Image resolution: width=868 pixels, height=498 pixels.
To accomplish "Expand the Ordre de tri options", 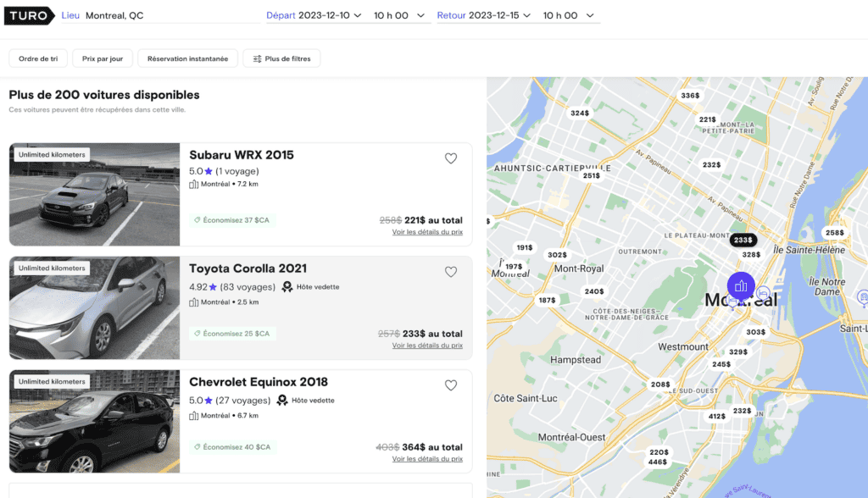I will pos(37,58).
